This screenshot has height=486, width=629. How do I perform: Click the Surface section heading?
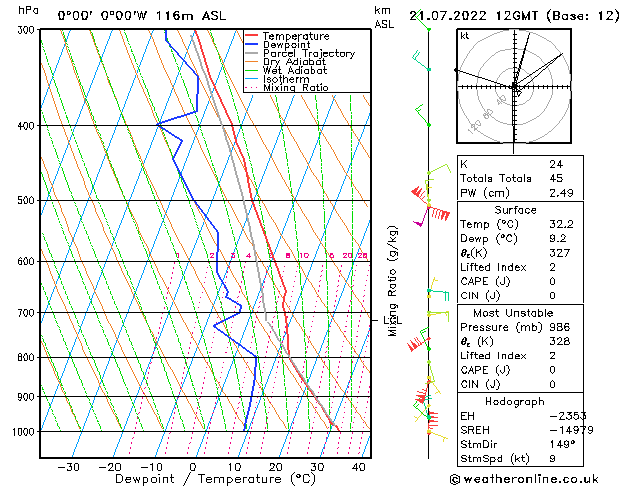515,210
